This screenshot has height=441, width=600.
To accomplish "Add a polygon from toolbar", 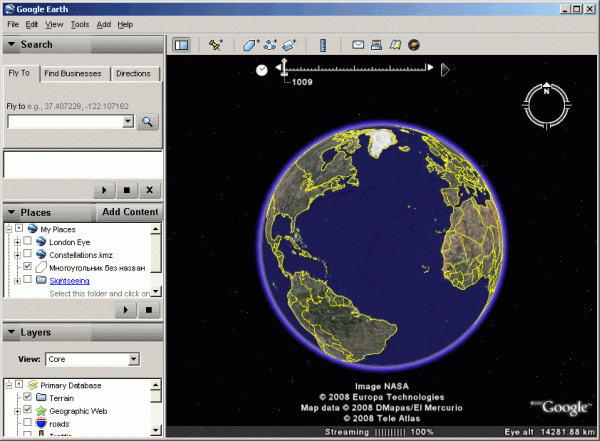I will click(251, 45).
